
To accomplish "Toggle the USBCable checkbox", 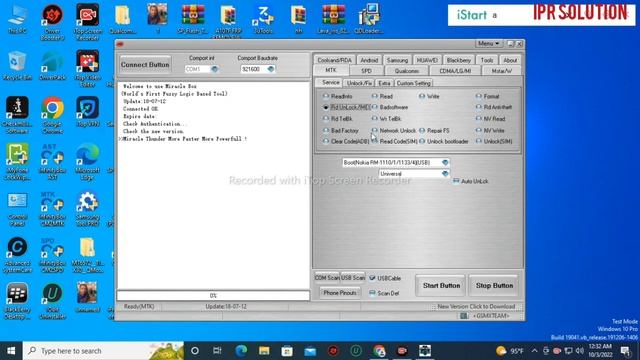I will pyautogui.click(x=372, y=278).
